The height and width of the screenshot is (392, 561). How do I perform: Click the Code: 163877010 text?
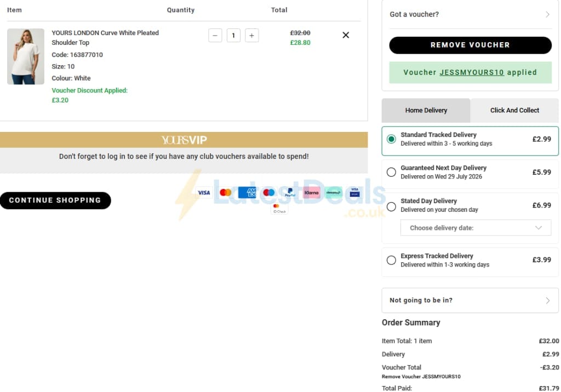coord(77,55)
